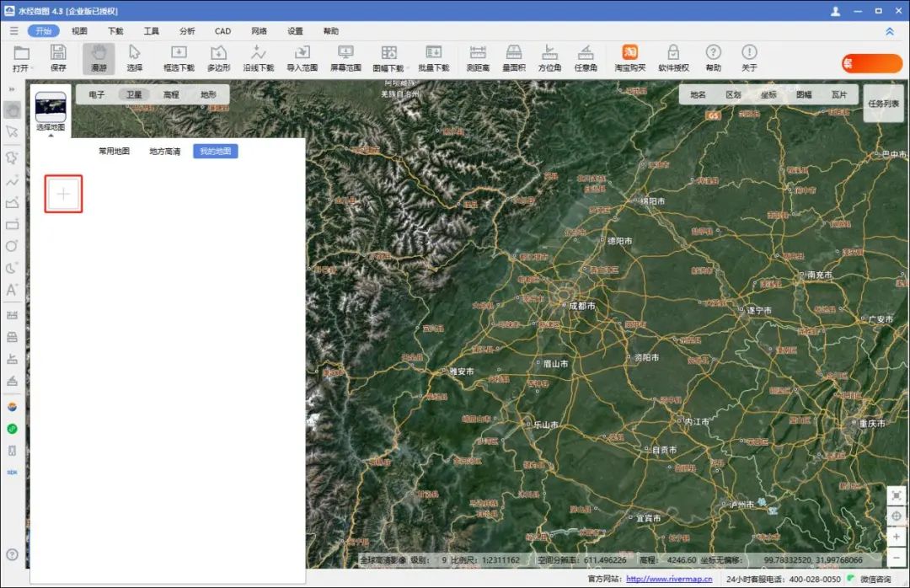Screen dimensions: 910x588
Task: Open the 下载 menu tab
Action: 115,31
